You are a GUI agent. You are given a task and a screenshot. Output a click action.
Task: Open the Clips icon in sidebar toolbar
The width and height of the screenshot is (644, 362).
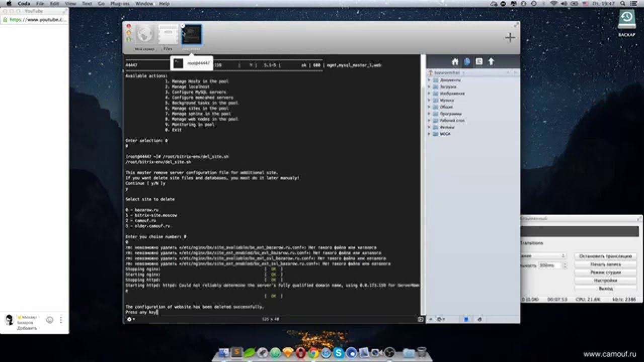[x=479, y=62]
